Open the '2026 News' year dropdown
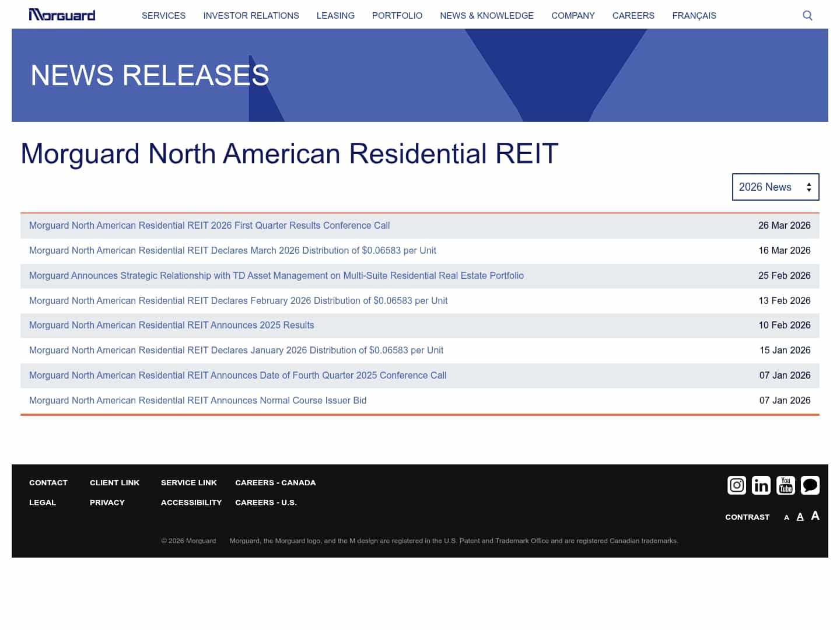This screenshot has width=840, height=630. click(x=775, y=187)
